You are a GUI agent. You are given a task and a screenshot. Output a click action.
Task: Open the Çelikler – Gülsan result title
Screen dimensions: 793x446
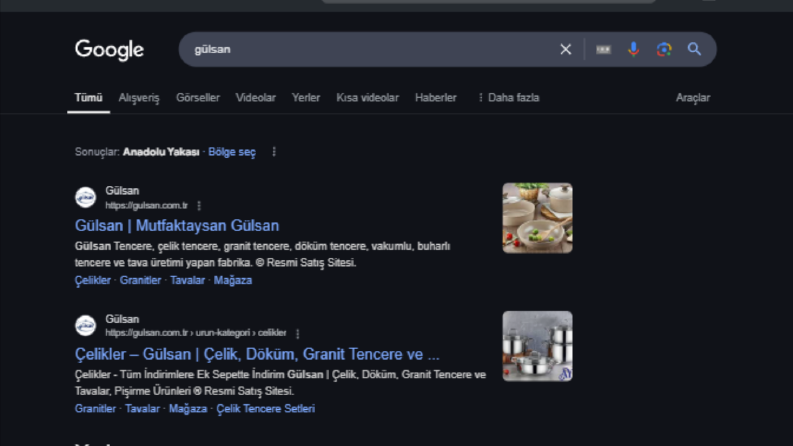click(257, 354)
